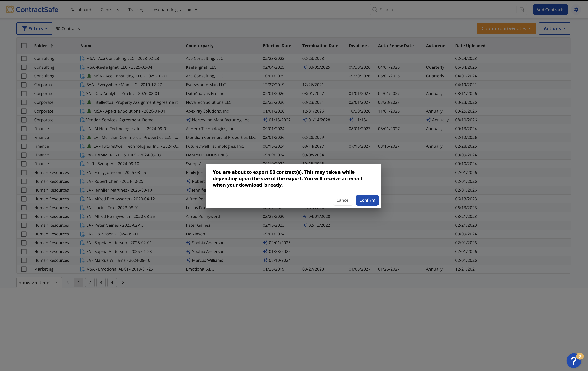
Task: Click document icon for EA - Peter Gaines
Action: [x=82, y=225]
